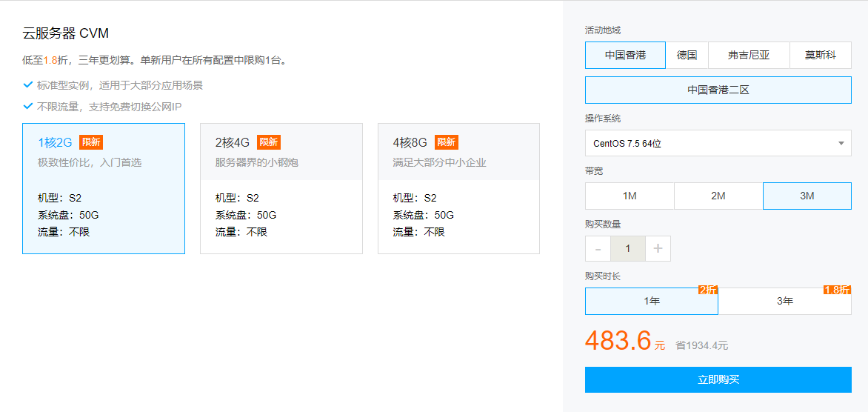Select the 1核2G server plan card
This screenshot has width=868, height=412.
[x=104, y=188]
